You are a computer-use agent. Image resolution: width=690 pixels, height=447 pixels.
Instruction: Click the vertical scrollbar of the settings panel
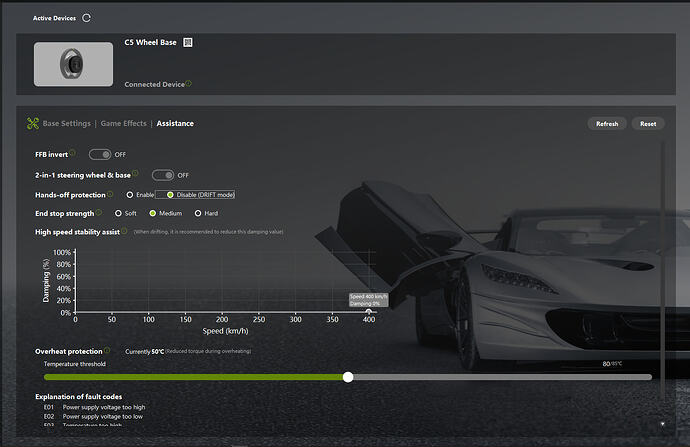[662, 268]
